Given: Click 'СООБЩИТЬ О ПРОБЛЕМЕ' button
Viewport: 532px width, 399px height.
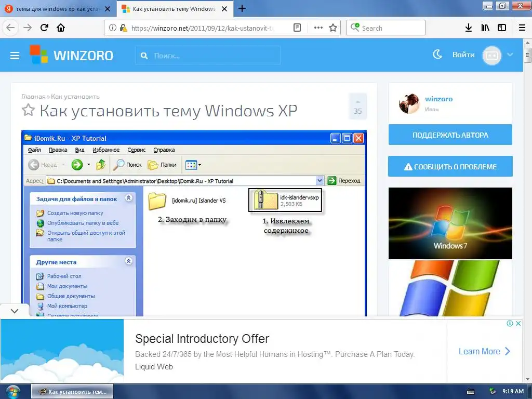Looking at the screenshot, I should point(450,167).
